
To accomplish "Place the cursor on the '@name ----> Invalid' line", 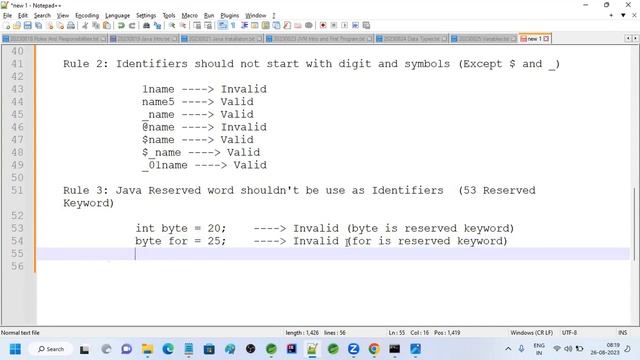I will 204,127.
